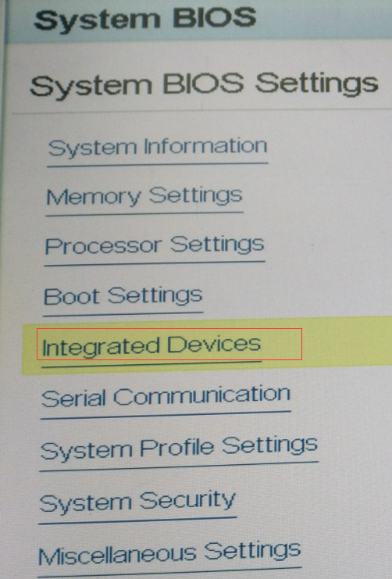This screenshot has height=579, width=392.
Task: Click the System BIOS Settings heading
Action: [204, 84]
